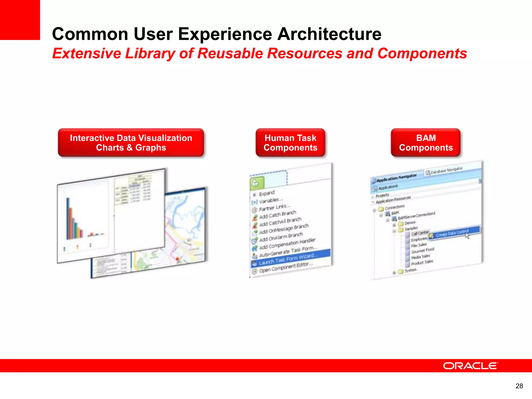
Task: Collapse the BAMServerConnection1 node
Action: coord(388,220)
